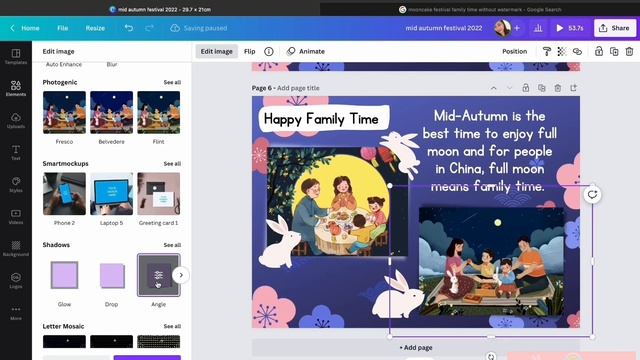
Task: Select the Happy Family Time heading
Action: 321,119
